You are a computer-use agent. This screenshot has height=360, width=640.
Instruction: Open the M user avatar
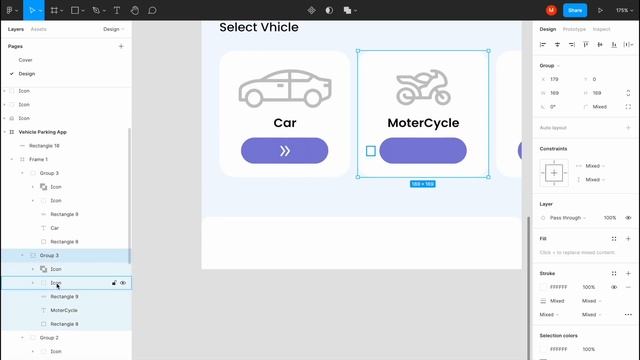coord(551,10)
